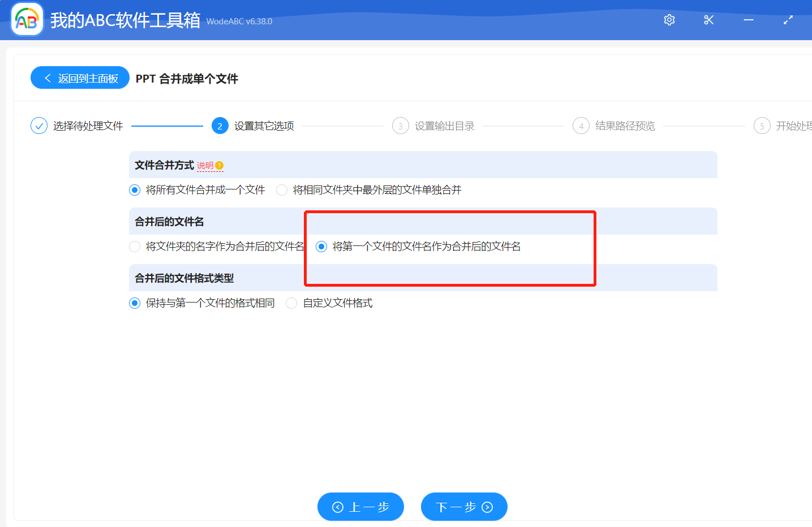The height and width of the screenshot is (527, 812).
Task: Select 将所有文件合并成一个文件 option
Action: tap(134, 190)
